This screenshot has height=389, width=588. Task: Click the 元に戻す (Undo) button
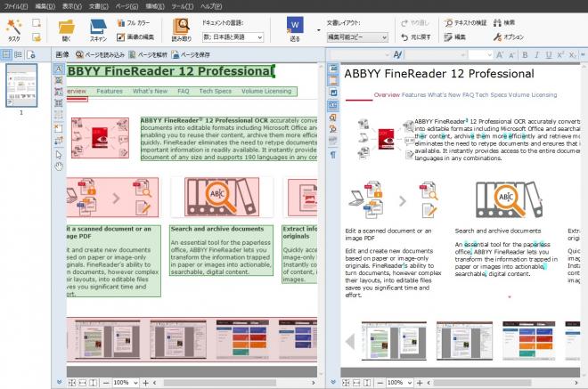click(416, 37)
